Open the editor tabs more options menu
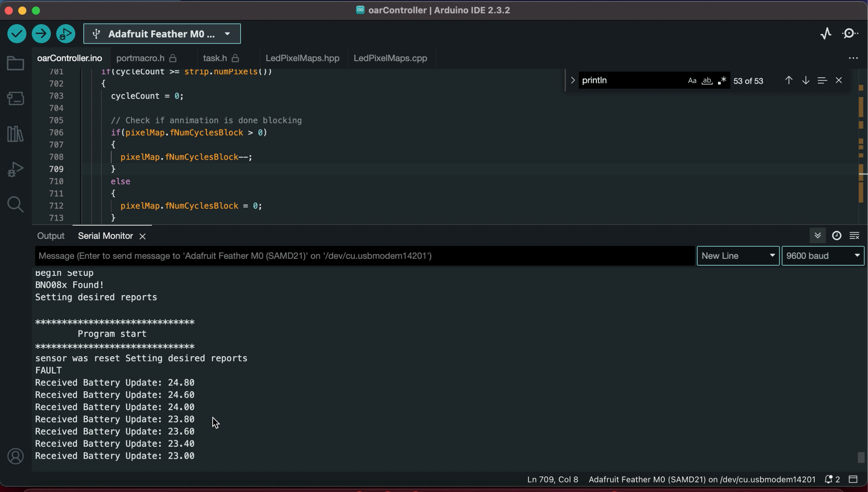This screenshot has height=492, width=868. (853, 58)
